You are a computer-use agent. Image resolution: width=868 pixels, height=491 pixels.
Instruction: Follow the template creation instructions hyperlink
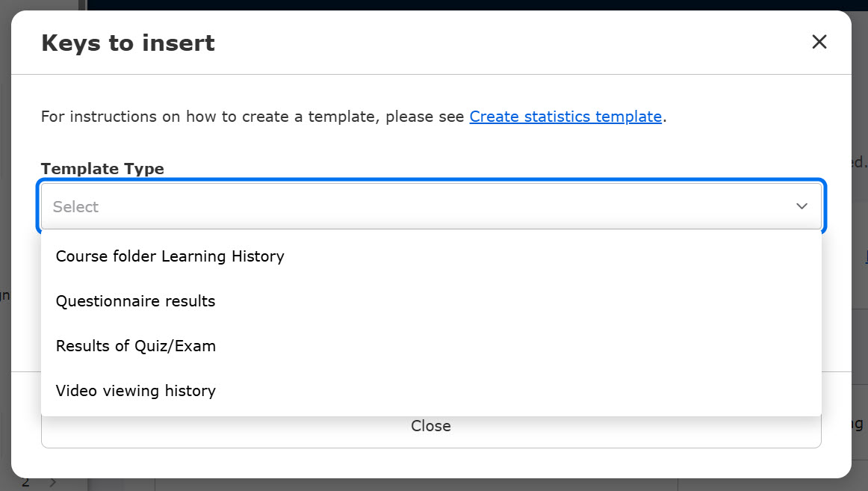point(565,117)
